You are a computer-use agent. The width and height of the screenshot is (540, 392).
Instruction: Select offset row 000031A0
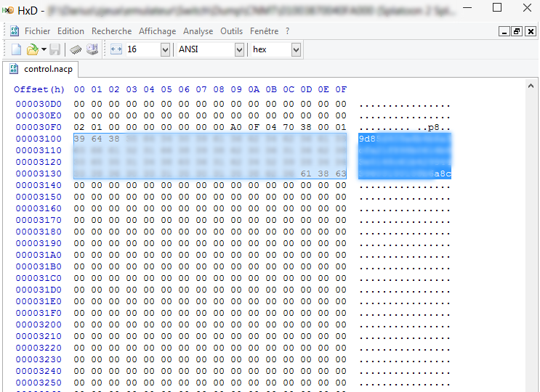39,255
